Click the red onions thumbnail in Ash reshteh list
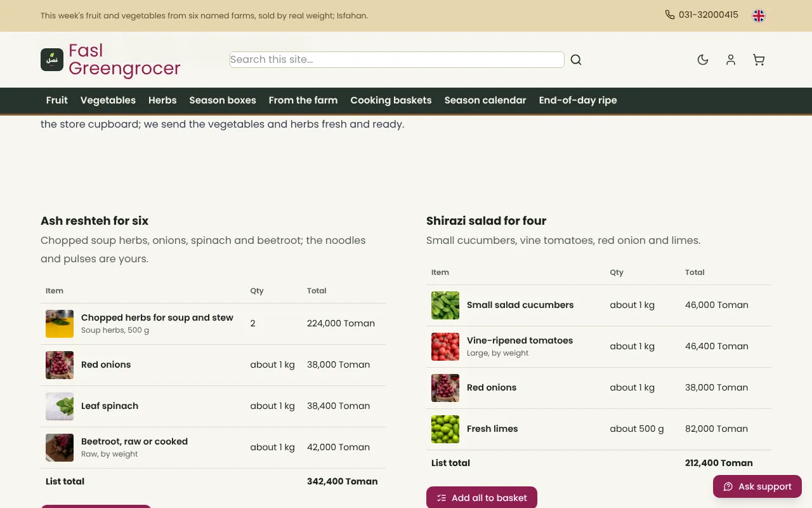The width and height of the screenshot is (812, 508). pyautogui.click(x=60, y=365)
